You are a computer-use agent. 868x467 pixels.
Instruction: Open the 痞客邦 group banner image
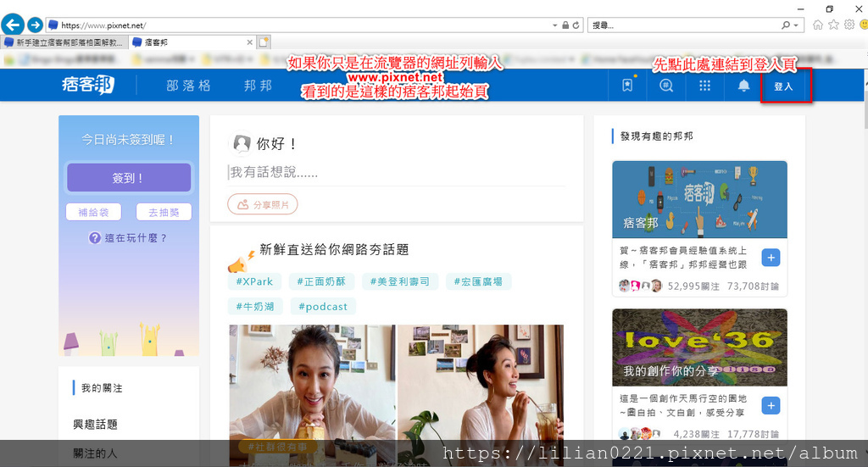tap(699, 199)
